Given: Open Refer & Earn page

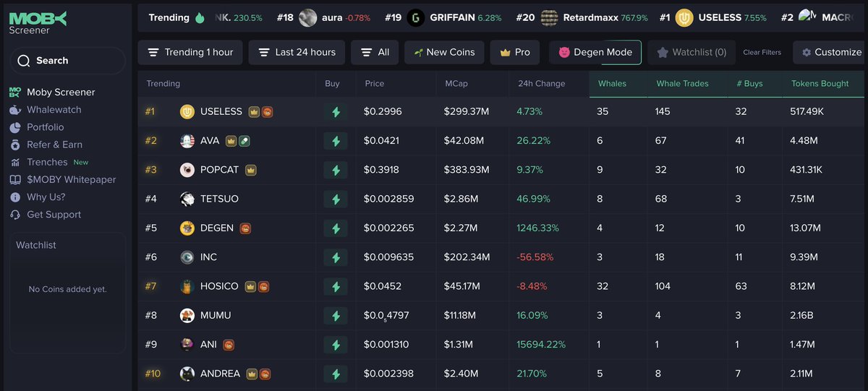Looking at the screenshot, I should (x=54, y=145).
